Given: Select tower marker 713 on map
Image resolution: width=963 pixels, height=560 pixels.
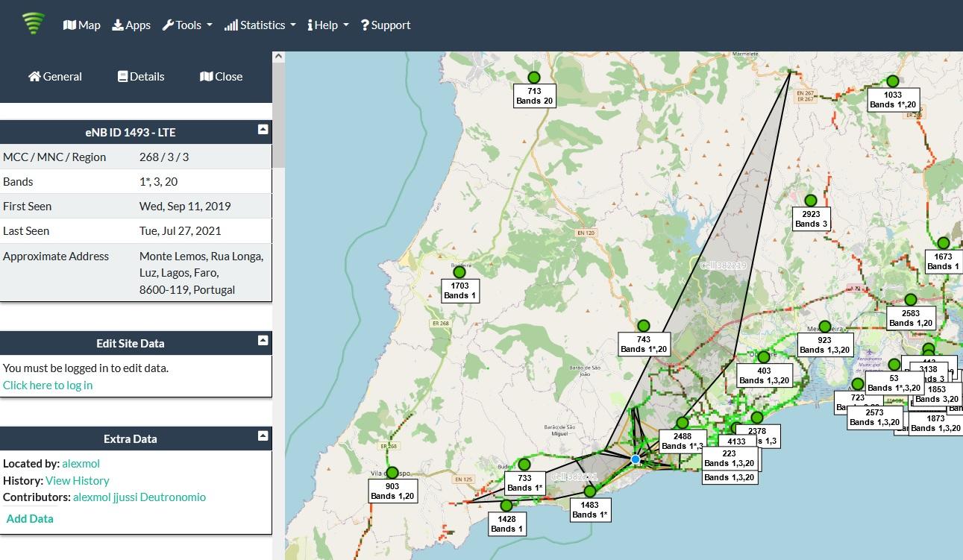Looking at the screenshot, I should point(534,78).
